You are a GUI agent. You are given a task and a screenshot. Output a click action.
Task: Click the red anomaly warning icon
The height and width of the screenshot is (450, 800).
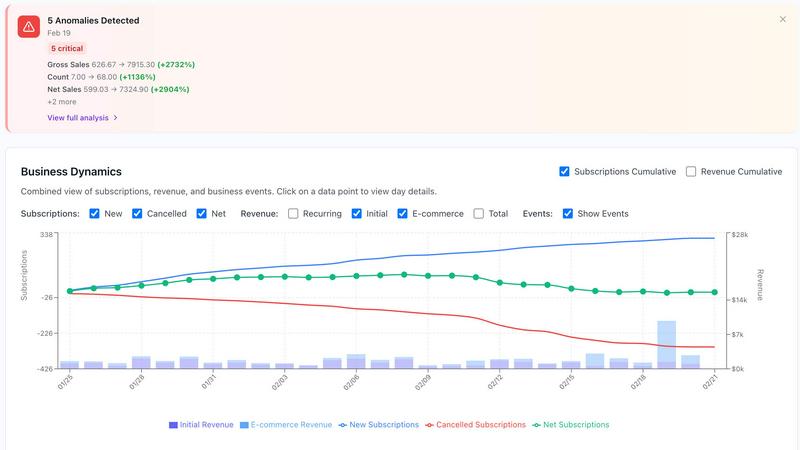(29, 26)
